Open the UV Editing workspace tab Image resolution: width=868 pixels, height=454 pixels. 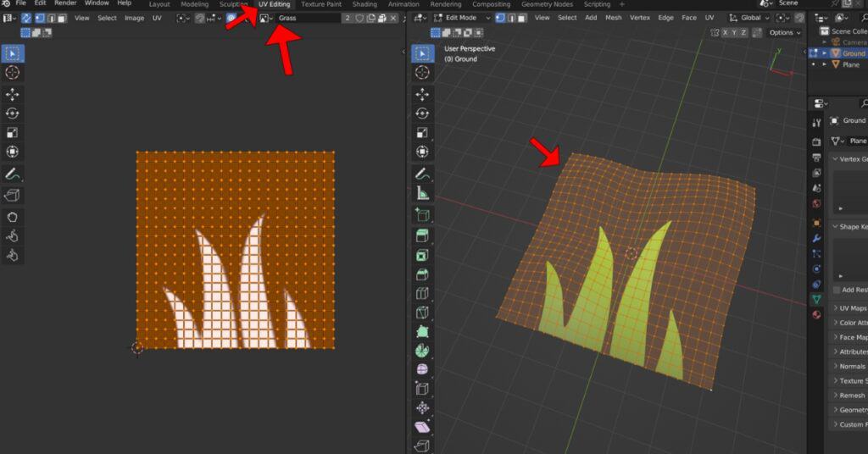[x=274, y=4]
